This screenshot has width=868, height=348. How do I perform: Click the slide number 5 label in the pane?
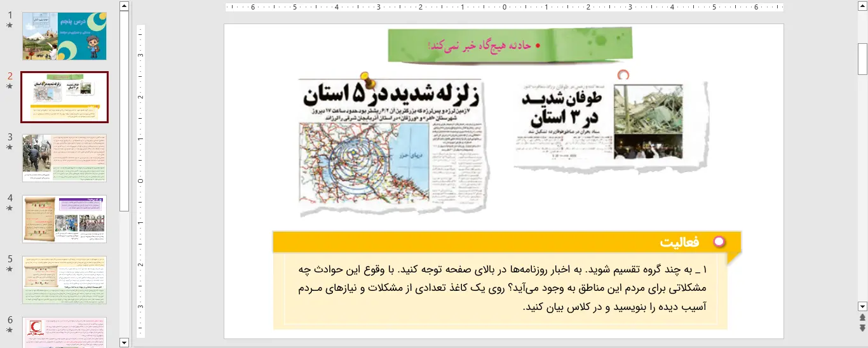(x=10, y=259)
